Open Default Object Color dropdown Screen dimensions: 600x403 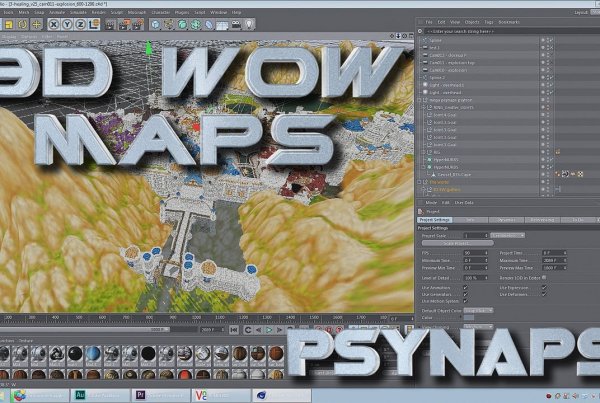point(480,311)
